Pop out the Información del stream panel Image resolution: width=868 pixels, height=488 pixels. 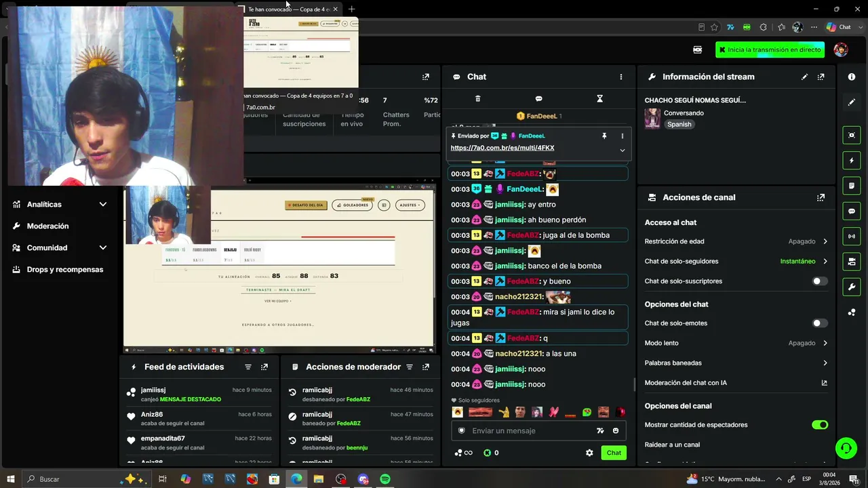point(821,77)
